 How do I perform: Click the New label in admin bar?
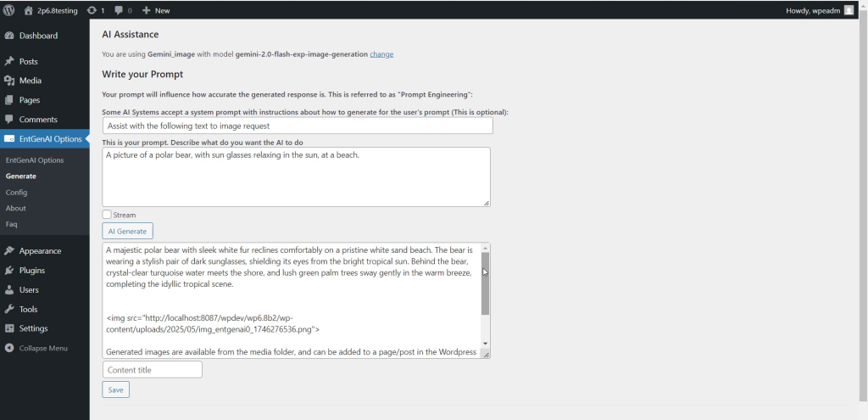[x=162, y=10]
